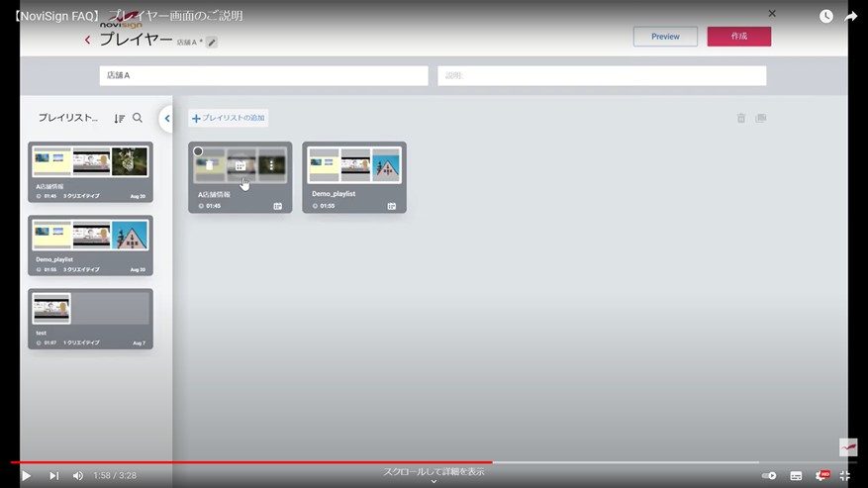Screen dimensions: 868x488
Task: Toggle subtitles with the captions icon
Action: click(x=796, y=475)
